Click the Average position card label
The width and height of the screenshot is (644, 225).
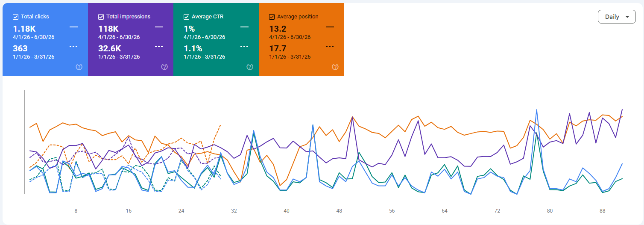point(298,17)
